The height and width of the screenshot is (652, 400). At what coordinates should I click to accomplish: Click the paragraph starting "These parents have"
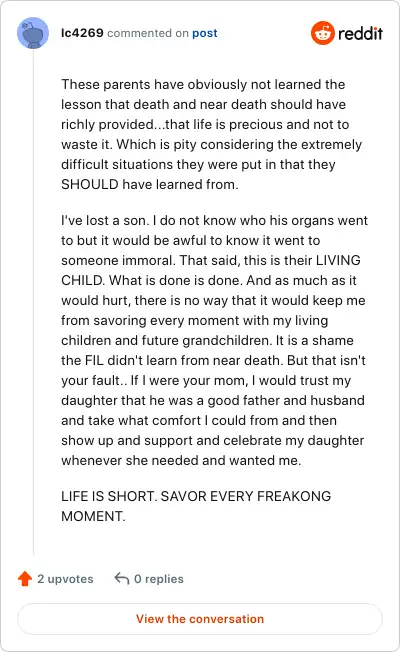point(212,134)
